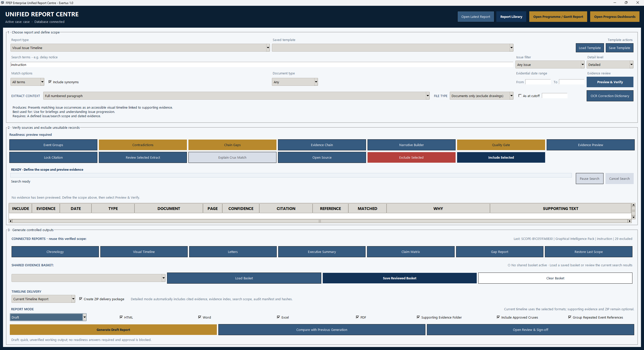644x350 pixels.
Task: Click the Exclude Selected button
Action: point(411,157)
